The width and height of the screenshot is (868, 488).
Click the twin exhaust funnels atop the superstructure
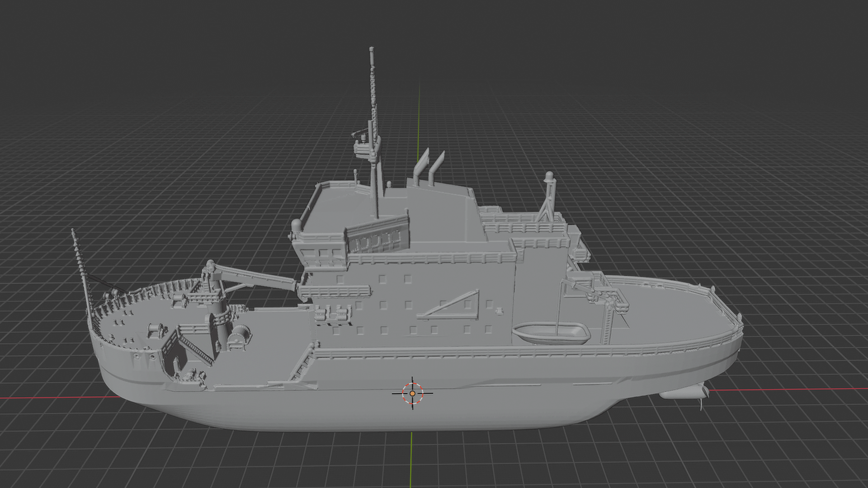click(x=429, y=166)
